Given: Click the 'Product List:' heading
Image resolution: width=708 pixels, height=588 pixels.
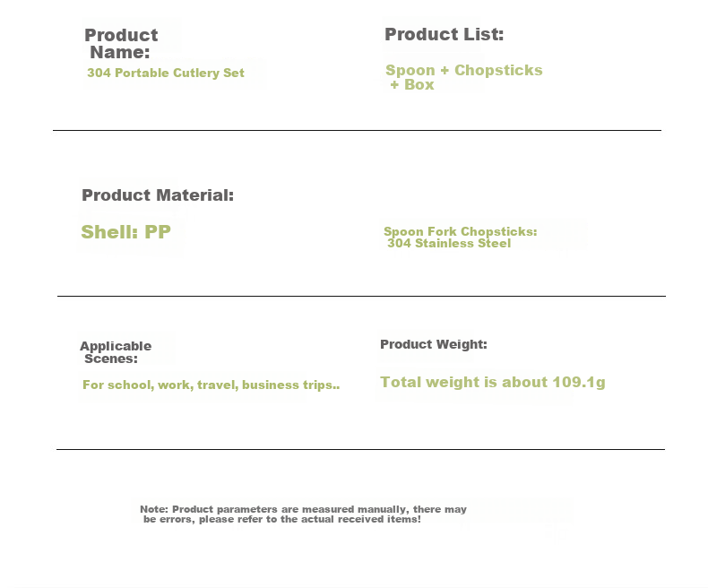Looking at the screenshot, I should [444, 34].
